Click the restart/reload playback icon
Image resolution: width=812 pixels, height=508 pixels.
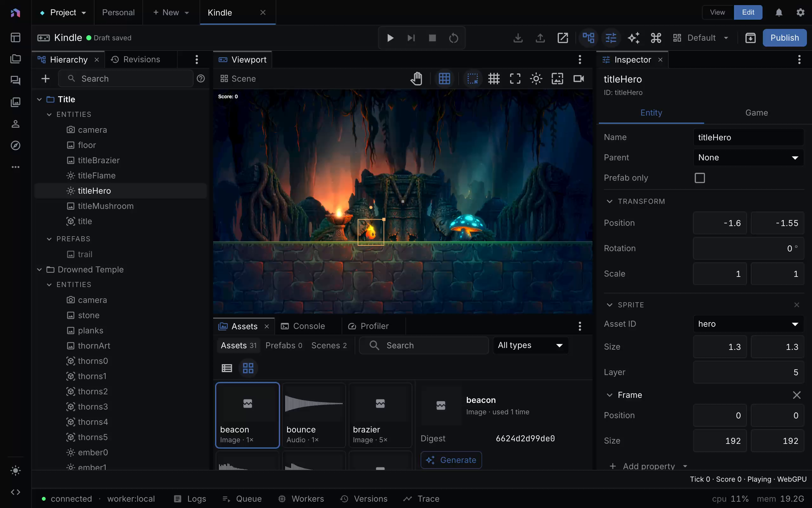(x=453, y=38)
